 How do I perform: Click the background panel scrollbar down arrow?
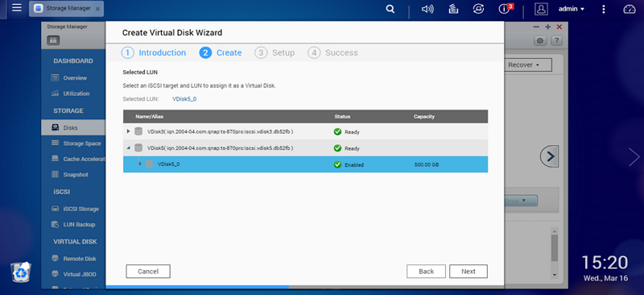click(555, 274)
